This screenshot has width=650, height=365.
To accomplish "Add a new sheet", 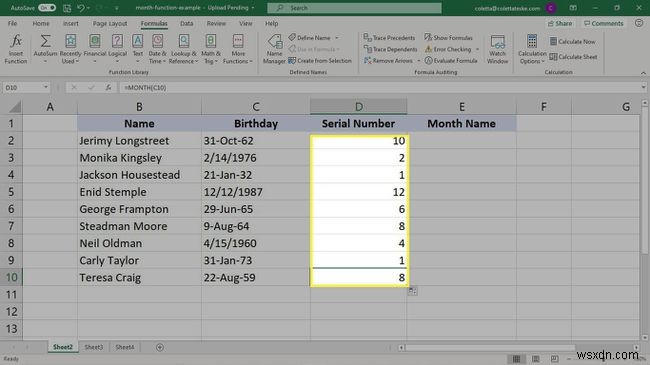I will click(160, 347).
